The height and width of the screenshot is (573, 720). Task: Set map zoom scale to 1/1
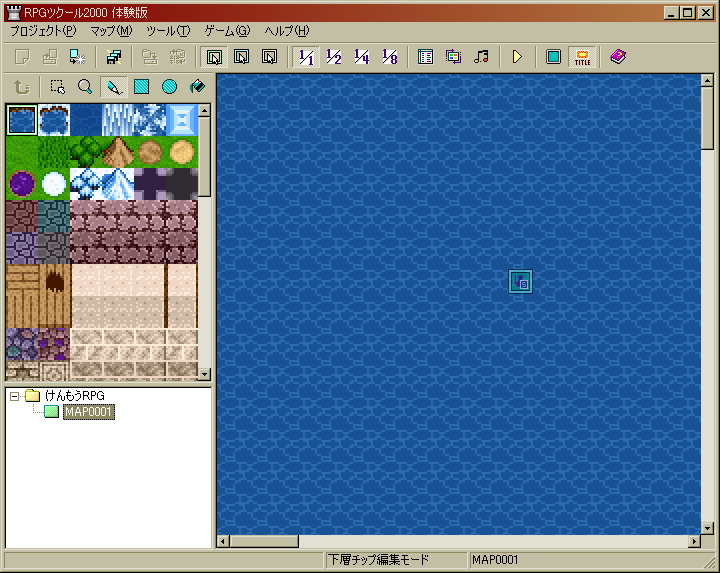click(x=306, y=57)
